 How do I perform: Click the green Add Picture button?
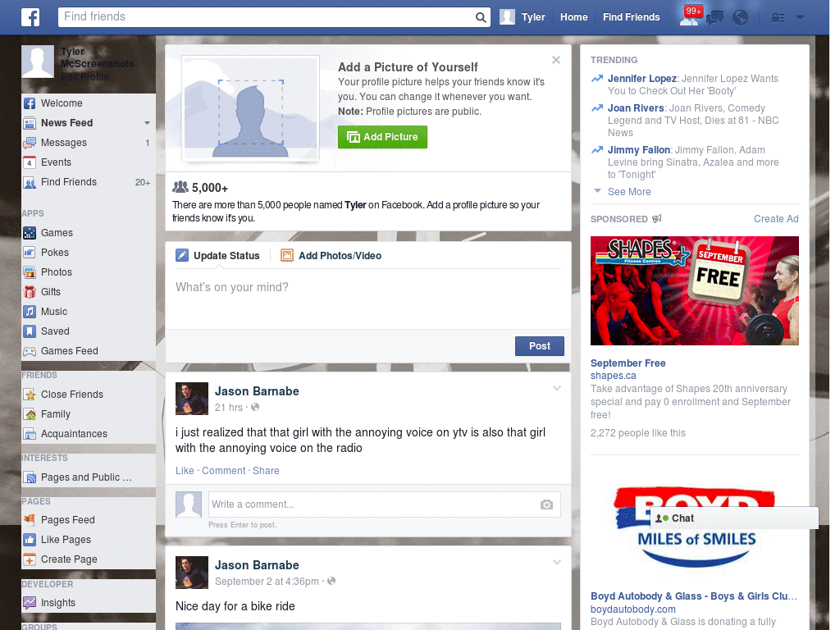click(382, 137)
